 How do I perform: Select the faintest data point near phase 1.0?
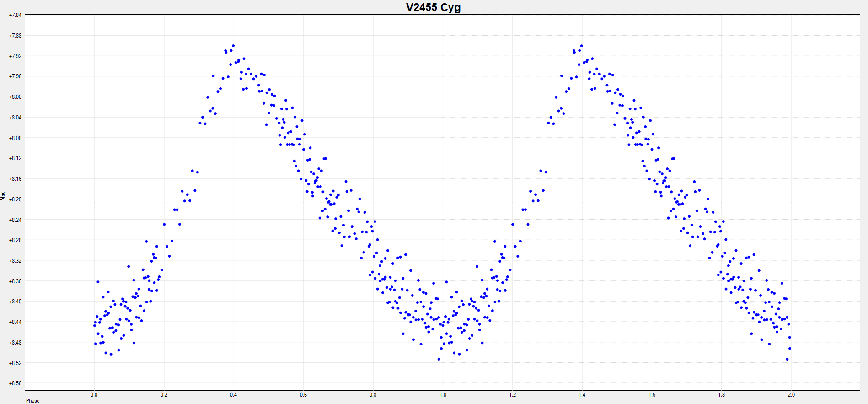(439, 359)
